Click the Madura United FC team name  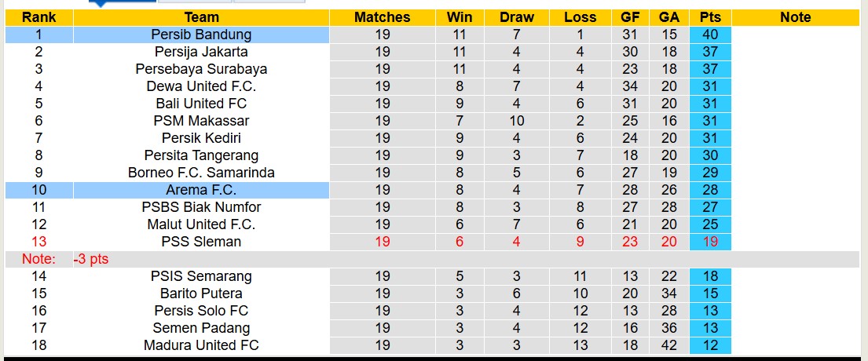click(x=201, y=345)
